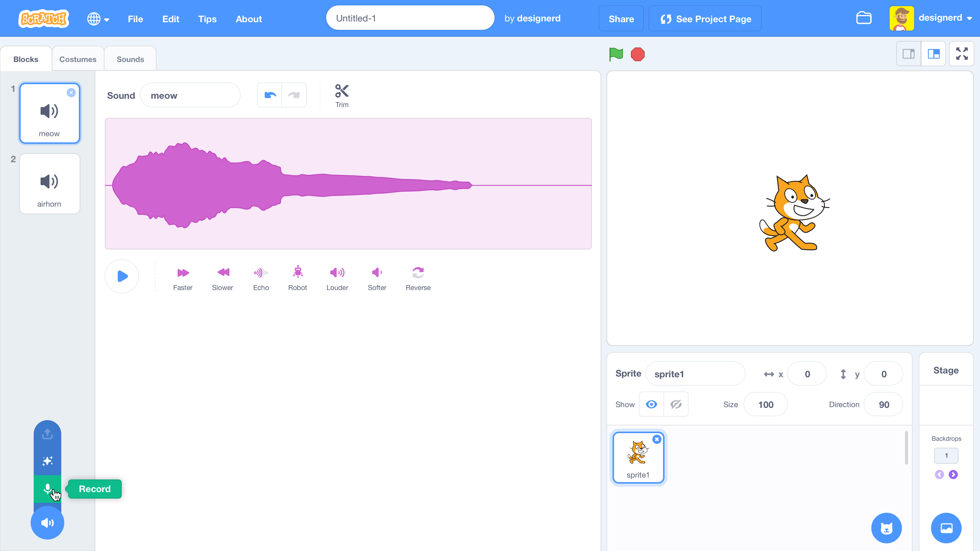The height and width of the screenshot is (551, 980).
Task: Click the Choose a Sound speaker button
Action: 47,523
